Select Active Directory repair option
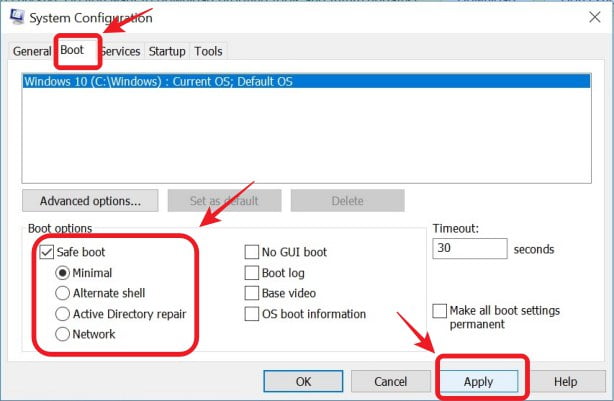The image size is (614, 401). (x=64, y=314)
